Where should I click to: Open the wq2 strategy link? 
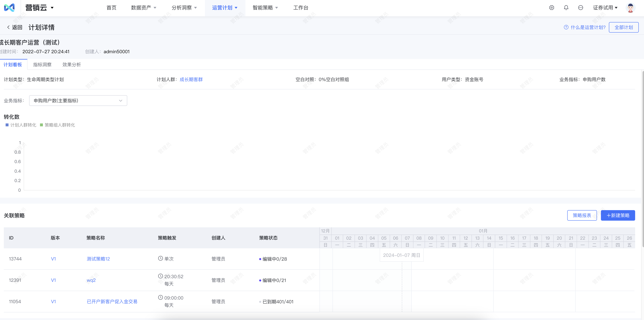(x=91, y=280)
